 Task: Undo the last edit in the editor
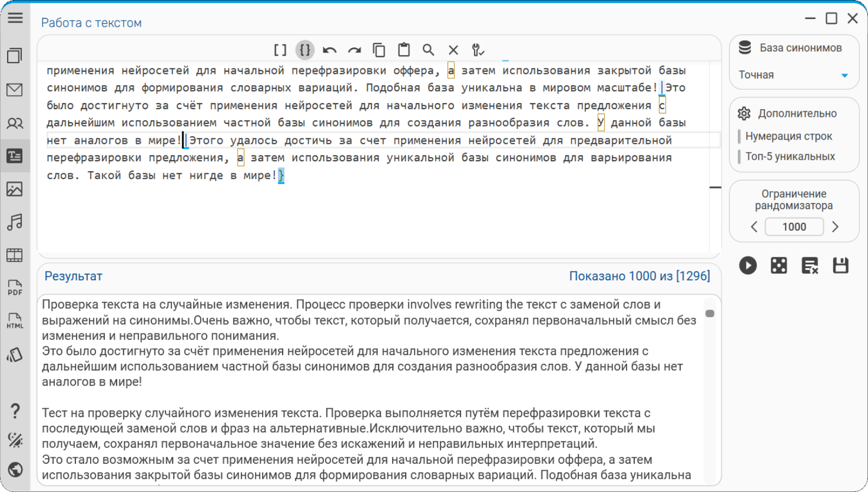pos(329,50)
